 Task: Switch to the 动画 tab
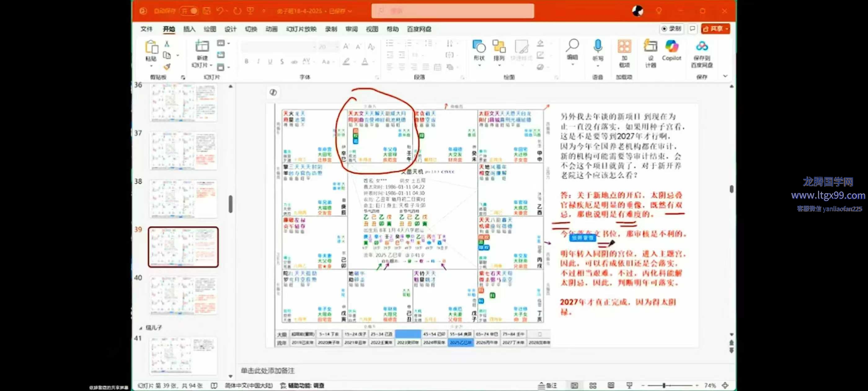point(271,29)
